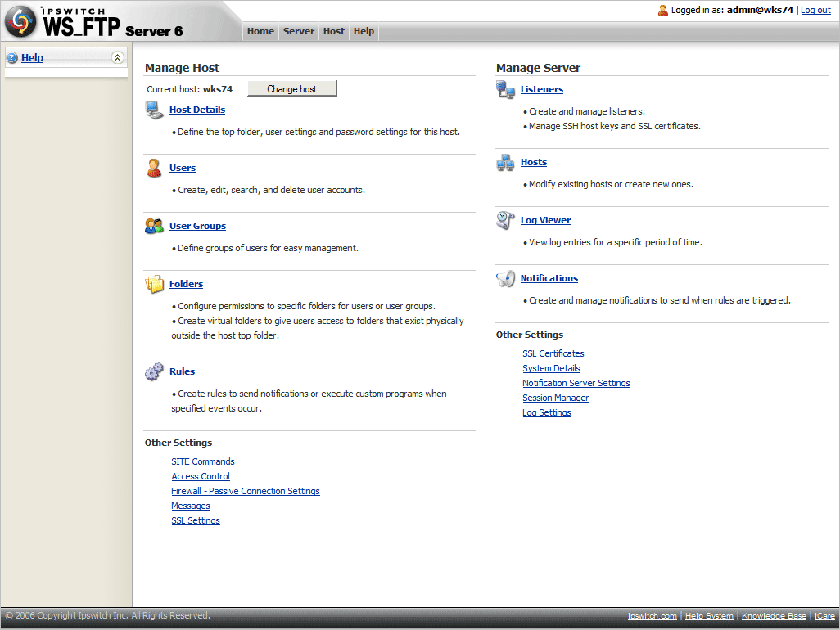Open the iCare footer link
Screen dimensions: 840x630
[824, 616]
